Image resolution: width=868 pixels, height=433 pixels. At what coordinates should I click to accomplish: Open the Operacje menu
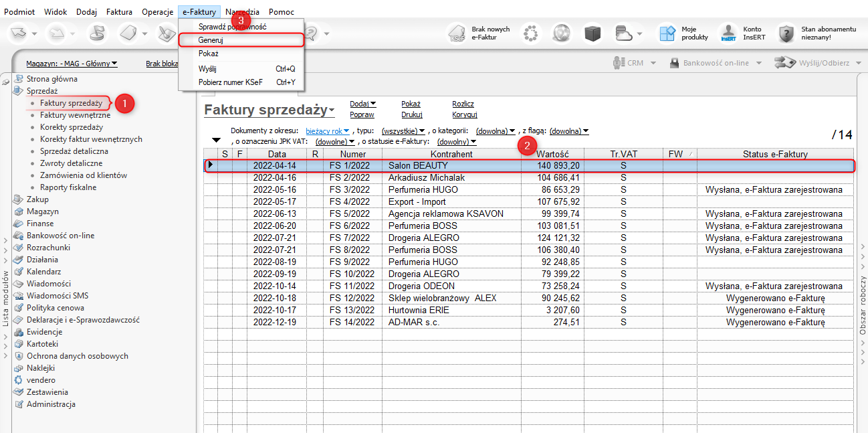158,12
